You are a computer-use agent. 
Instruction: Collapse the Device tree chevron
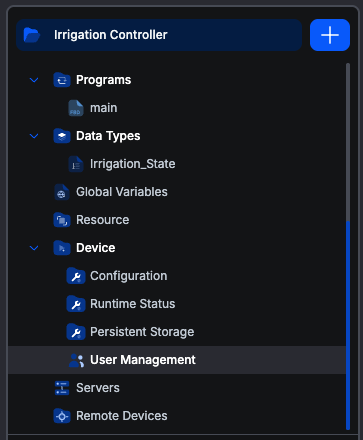click(x=34, y=248)
